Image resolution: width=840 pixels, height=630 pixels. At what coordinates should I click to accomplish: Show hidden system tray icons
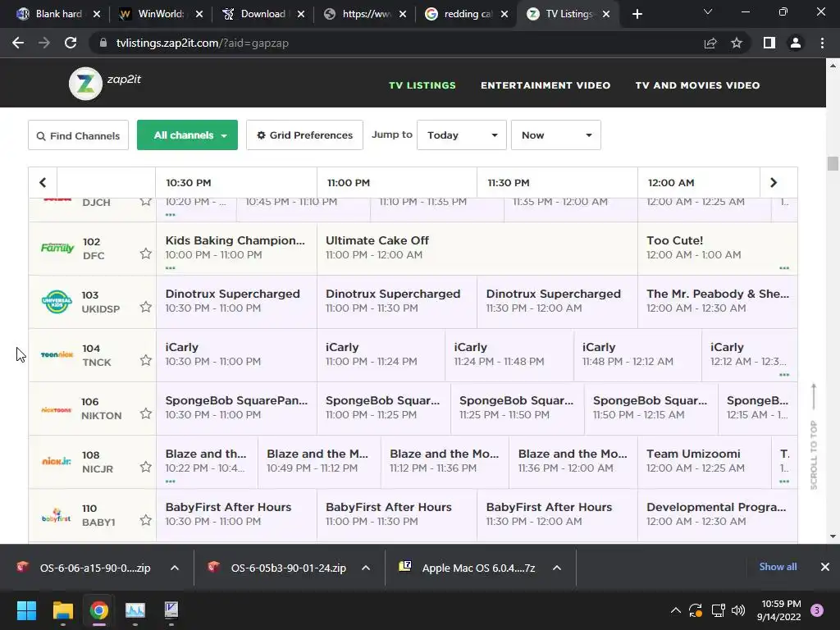[x=676, y=610]
